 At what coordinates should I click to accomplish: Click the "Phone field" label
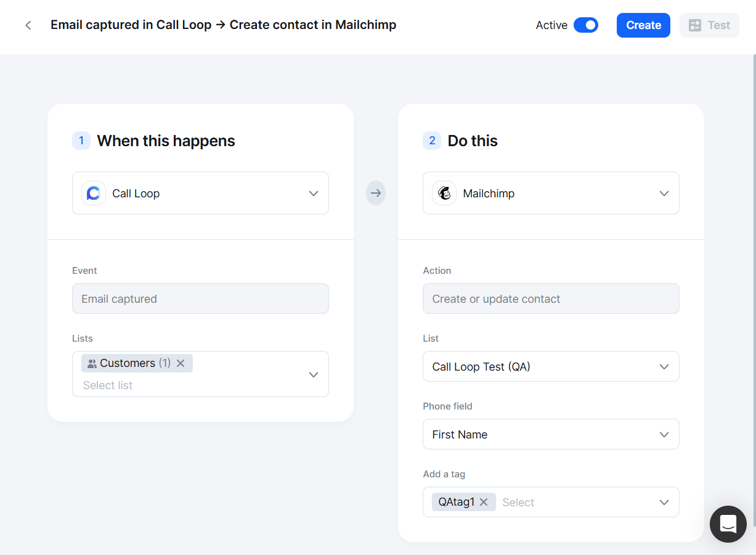[447, 406]
